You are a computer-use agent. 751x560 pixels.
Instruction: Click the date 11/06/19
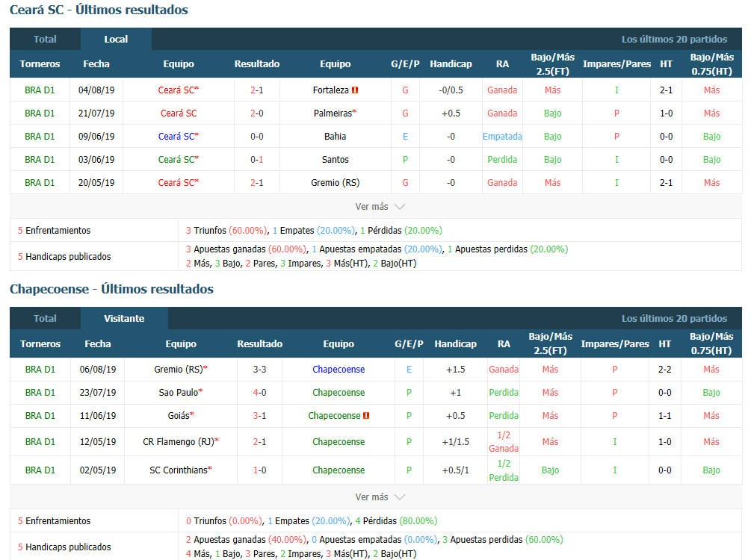click(98, 415)
